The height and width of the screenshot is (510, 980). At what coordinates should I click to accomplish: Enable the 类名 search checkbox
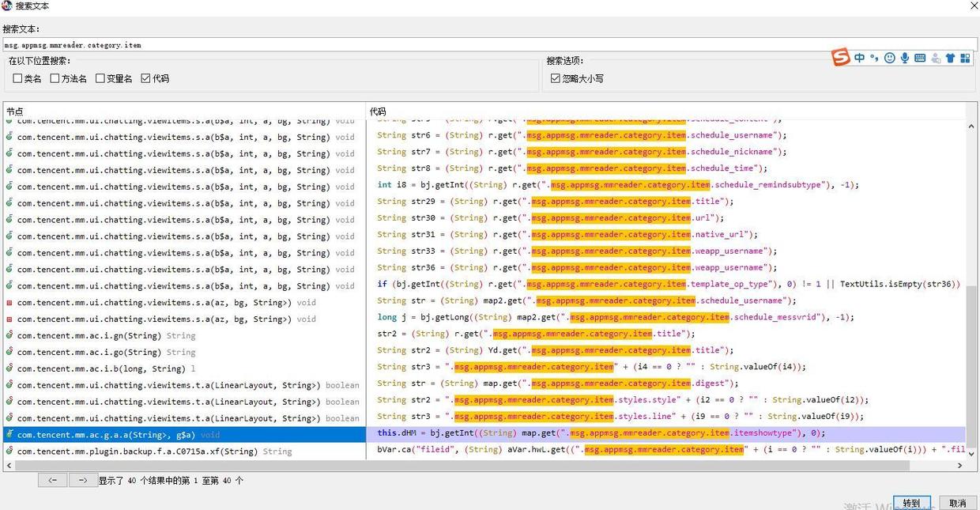click(17, 78)
